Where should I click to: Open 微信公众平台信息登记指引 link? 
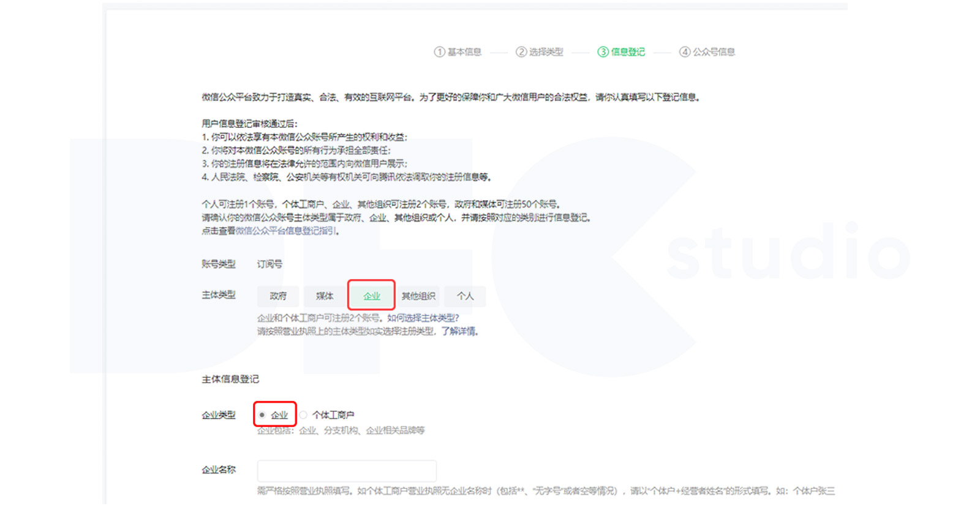pos(286,231)
